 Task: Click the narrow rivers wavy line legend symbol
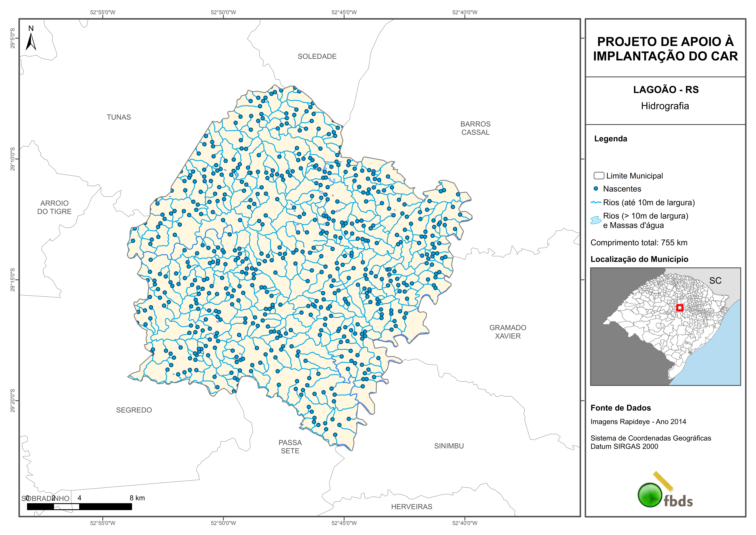pos(596,202)
